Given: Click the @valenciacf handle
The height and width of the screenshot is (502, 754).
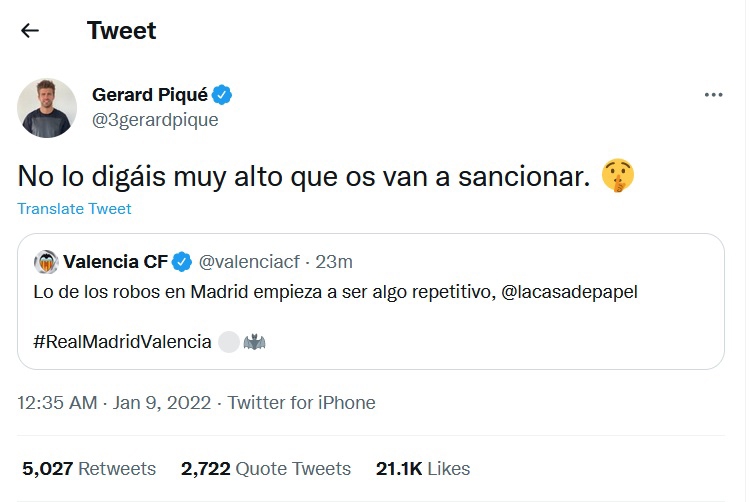Looking at the screenshot, I should [x=251, y=262].
